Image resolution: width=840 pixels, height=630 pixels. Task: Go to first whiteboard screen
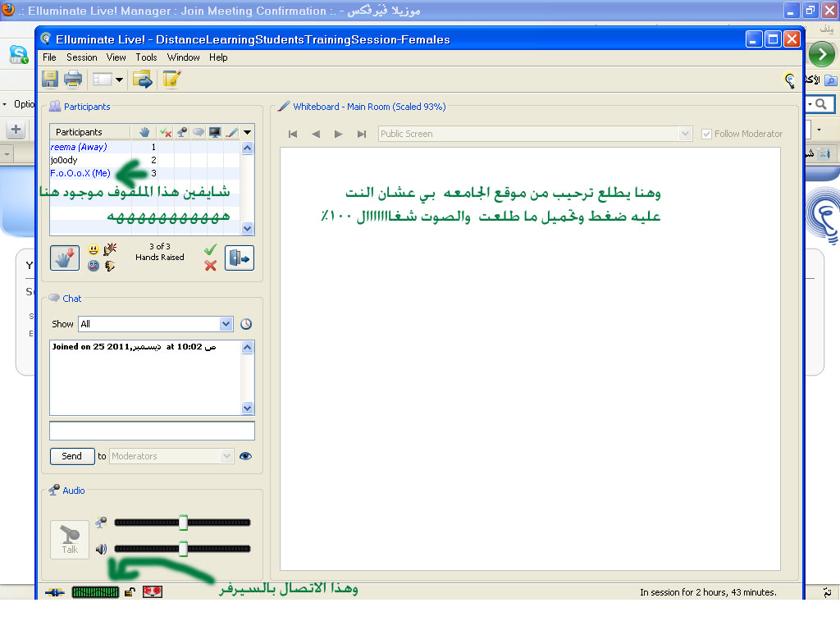coord(293,134)
